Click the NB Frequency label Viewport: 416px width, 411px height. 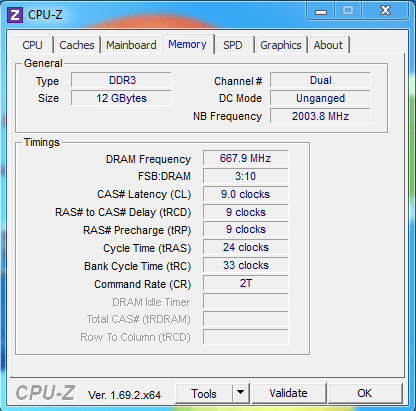coord(228,116)
